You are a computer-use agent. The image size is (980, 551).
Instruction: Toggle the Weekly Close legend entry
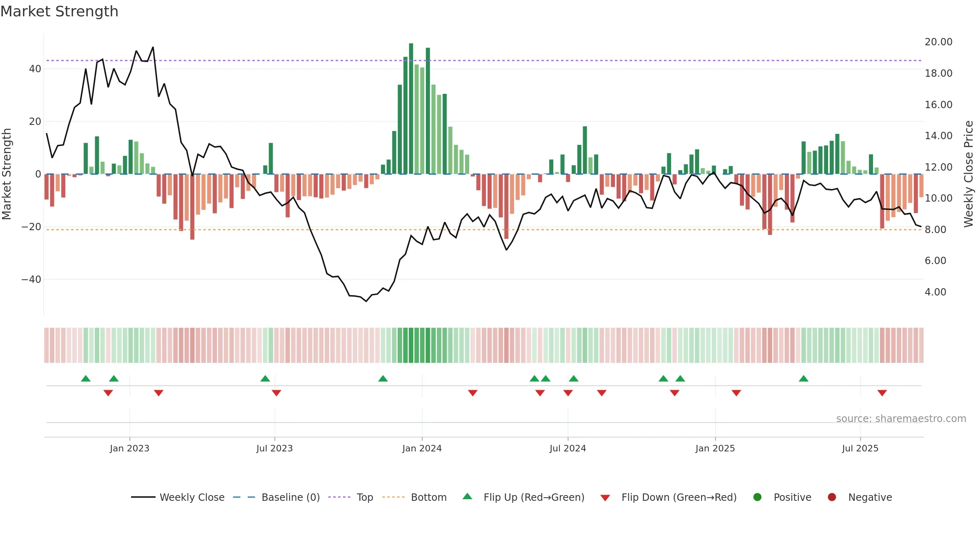click(178, 497)
